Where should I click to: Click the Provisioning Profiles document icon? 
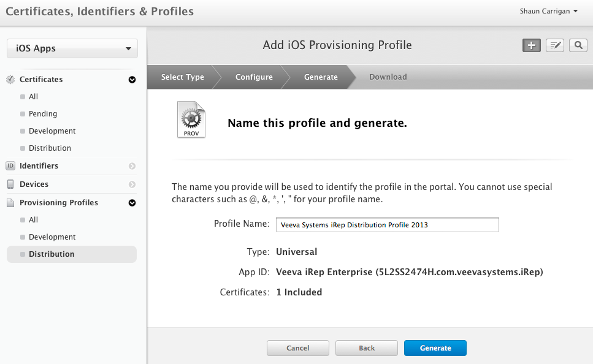(10, 203)
